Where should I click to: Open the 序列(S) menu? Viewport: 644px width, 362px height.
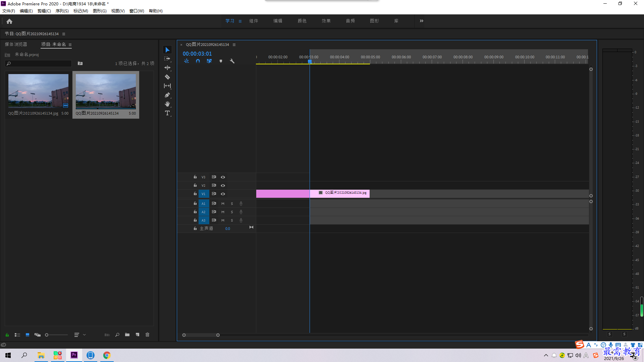point(62,11)
